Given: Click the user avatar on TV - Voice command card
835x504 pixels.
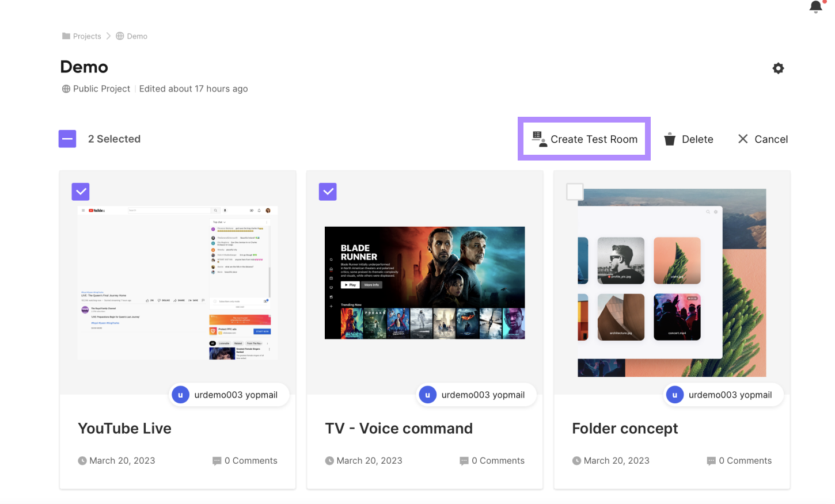Looking at the screenshot, I should pos(427,395).
